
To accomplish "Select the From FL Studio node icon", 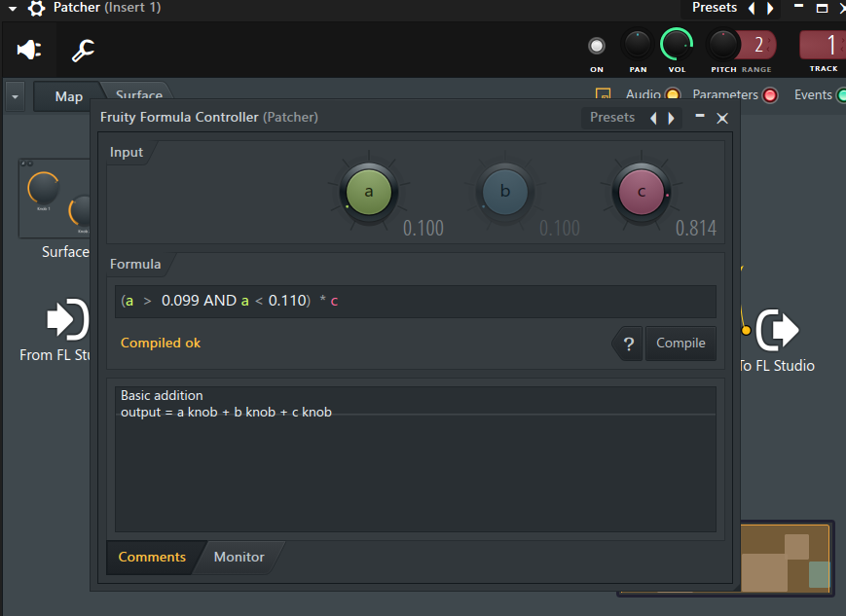I will pyautogui.click(x=67, y=319).
